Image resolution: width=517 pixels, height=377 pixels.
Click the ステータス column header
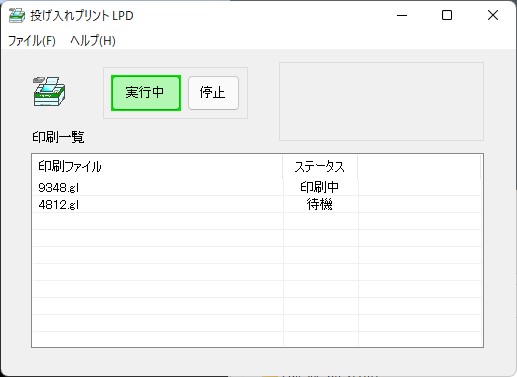click(x=320, y=166)
